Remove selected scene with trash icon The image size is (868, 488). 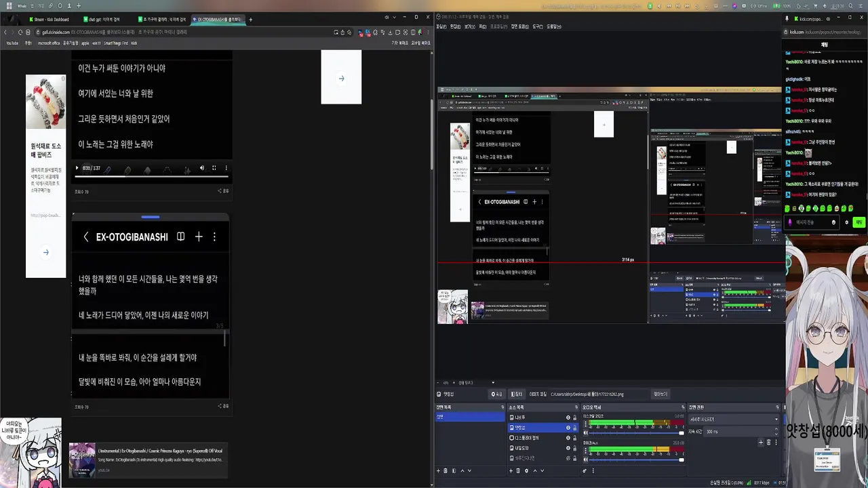pyautogui.click(x=446, y=470)
